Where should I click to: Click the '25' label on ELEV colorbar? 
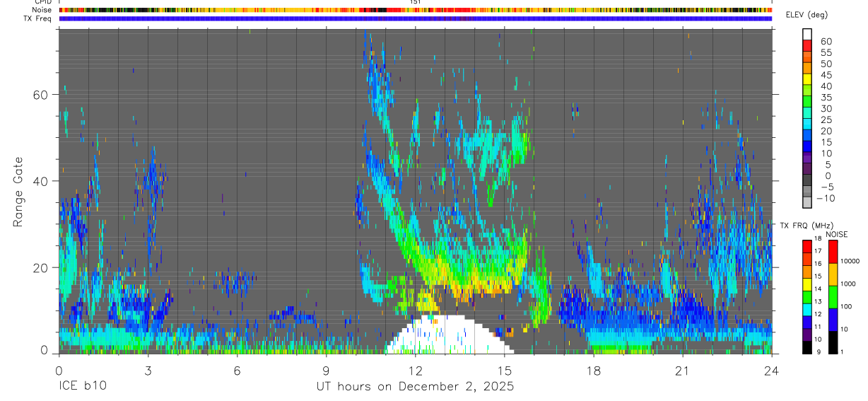click(826, 120)
